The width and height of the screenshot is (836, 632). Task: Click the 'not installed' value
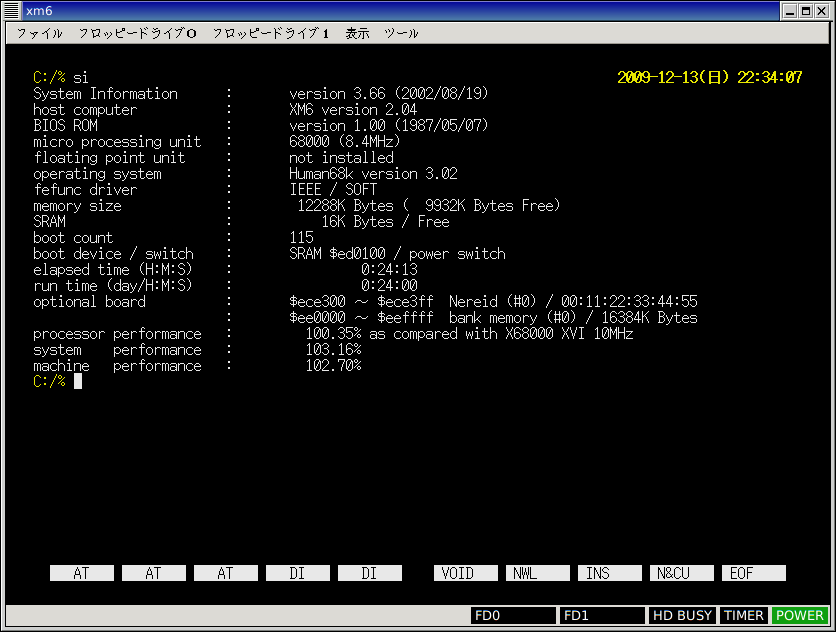(x=341, y=158)
